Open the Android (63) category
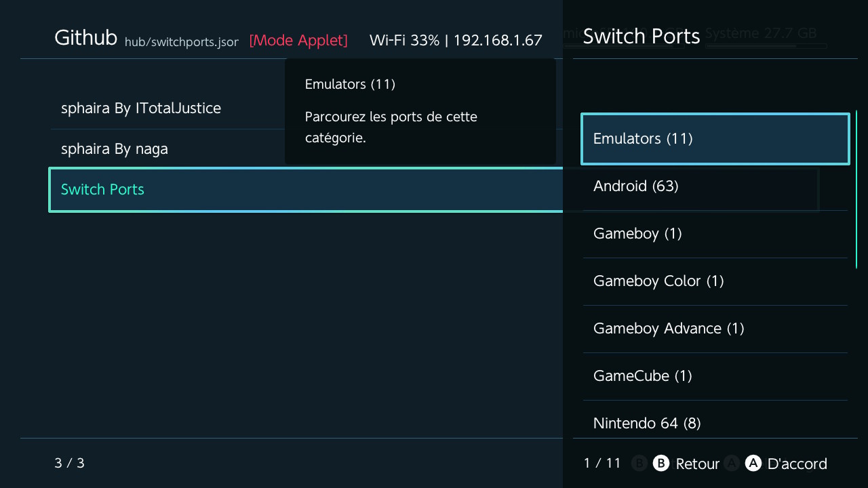Screen dimensions: 868x488 [715, 186]
